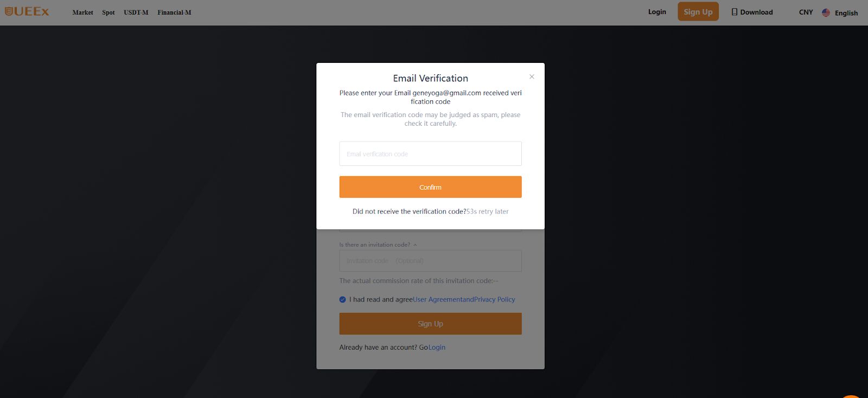The height and width of the screenshot is (398, 868).
Task: Open the Market menu item
Action: tap(82, 12)
